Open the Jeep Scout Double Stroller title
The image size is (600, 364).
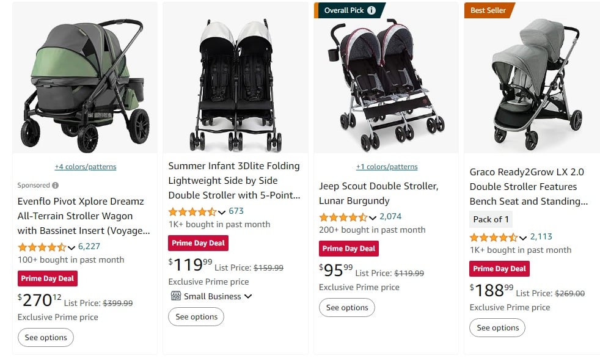coord(379,193)
